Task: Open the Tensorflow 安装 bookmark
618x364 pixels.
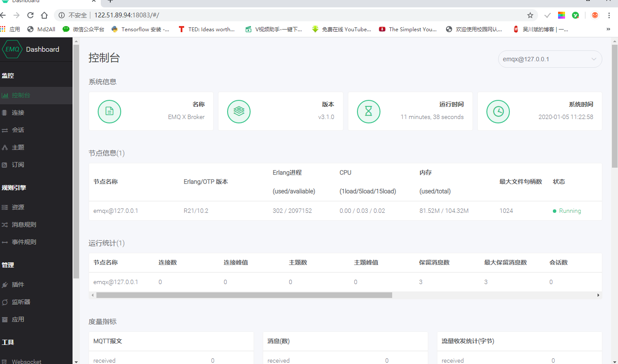Action: click(140, 29)
